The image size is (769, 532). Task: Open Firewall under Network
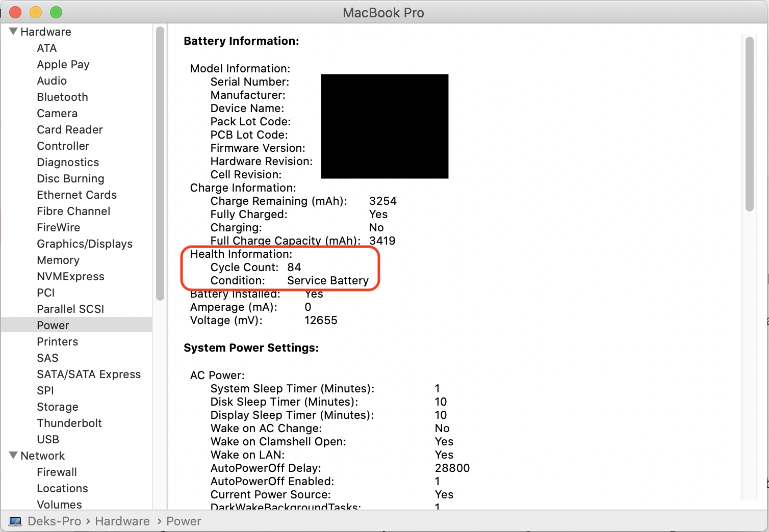coord(57,472)
